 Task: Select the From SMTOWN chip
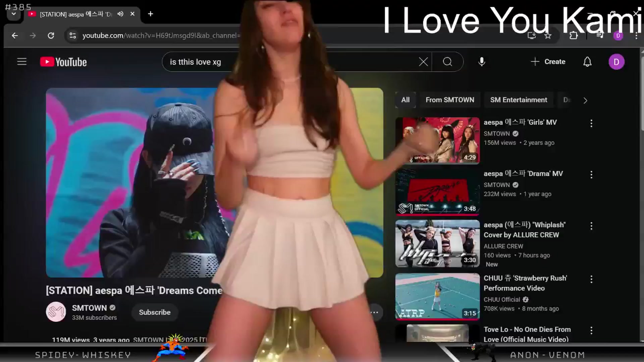(x=450, y=100)
